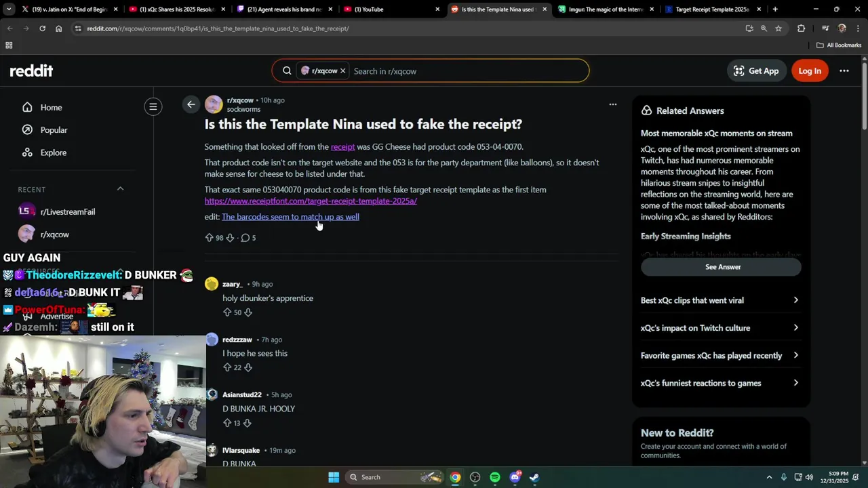Viewport: 868px width, 488px height.
Task: Open the taskbar clock showing 5:09 PM
Action: click(839, 477)
